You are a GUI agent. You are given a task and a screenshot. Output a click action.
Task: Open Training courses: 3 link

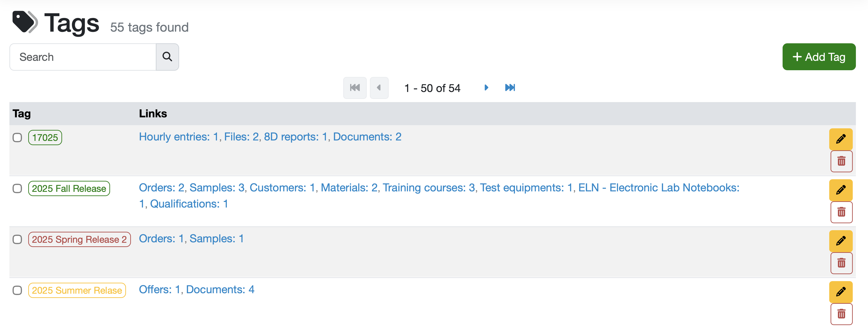pyautogui.click(x=429, y=188)
